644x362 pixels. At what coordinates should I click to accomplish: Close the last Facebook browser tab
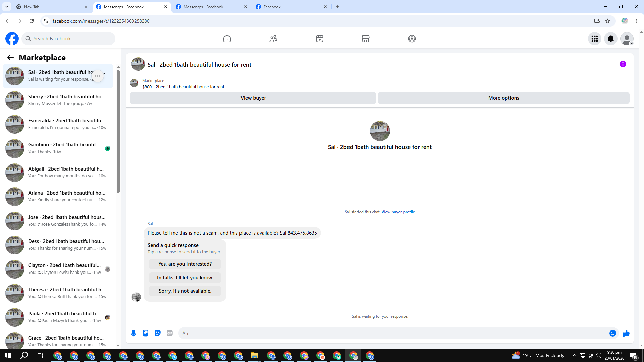pos(325,7)
